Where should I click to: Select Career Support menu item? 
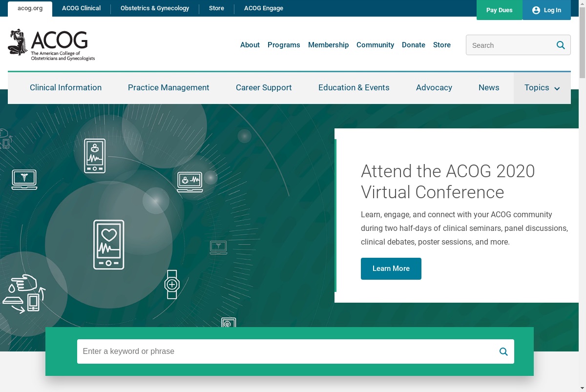pyautogui.click(x=264, y=88)
